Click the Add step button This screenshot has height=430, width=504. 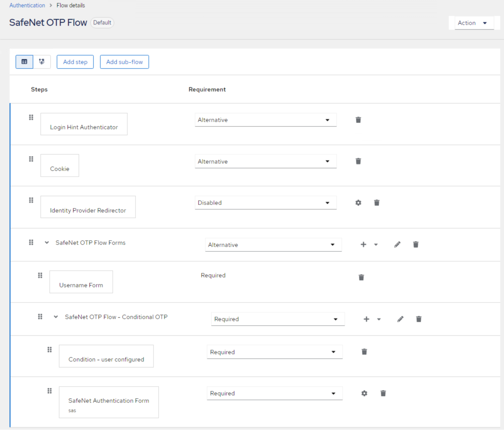(75, 62)
